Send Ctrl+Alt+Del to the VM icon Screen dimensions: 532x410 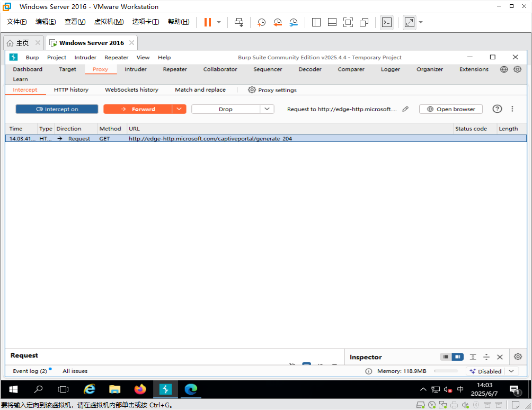(239, 22)
